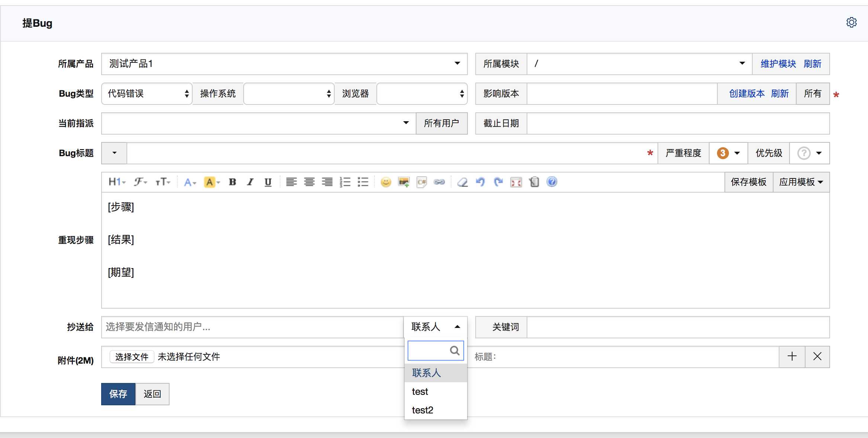Click the Italic formatting icon
The height and width of the screenshot is (438, 868).
250,182
